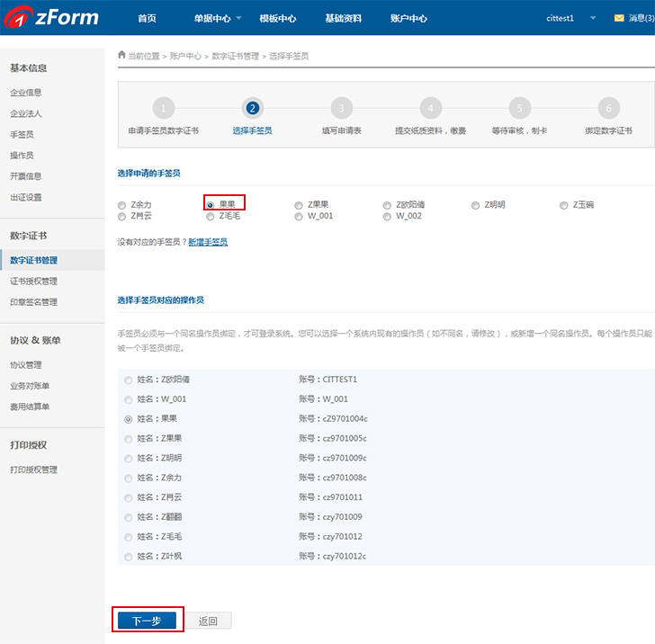Viewport: 655px width, 644px height.
Task: Click step 5 circle 等待审核，制卡
Action: click(x=519, y=109)
